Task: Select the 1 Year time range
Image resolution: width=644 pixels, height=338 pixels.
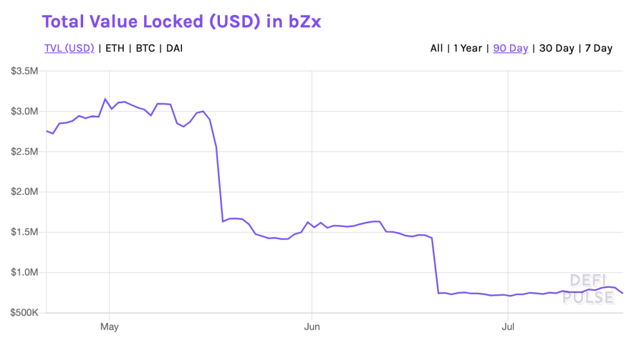Action: click(x=466, y=48)
